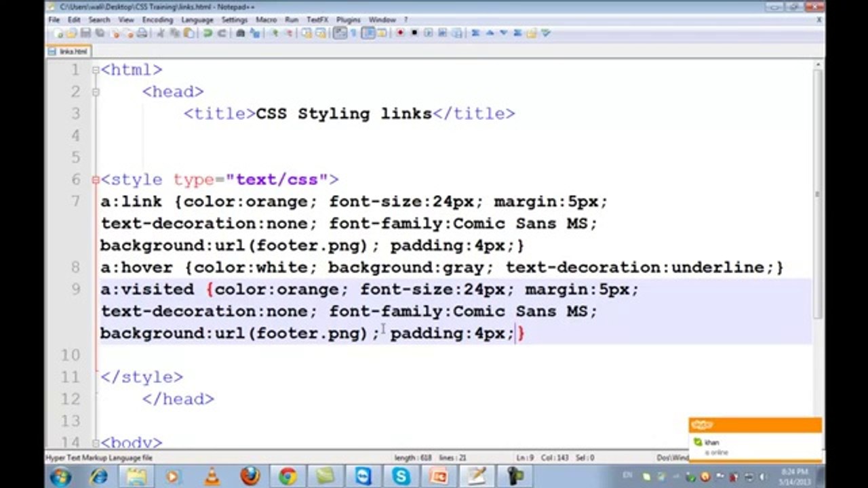868x488 pixels.
Task: Open Firefox from the taskbar
Action: (250, 476)
